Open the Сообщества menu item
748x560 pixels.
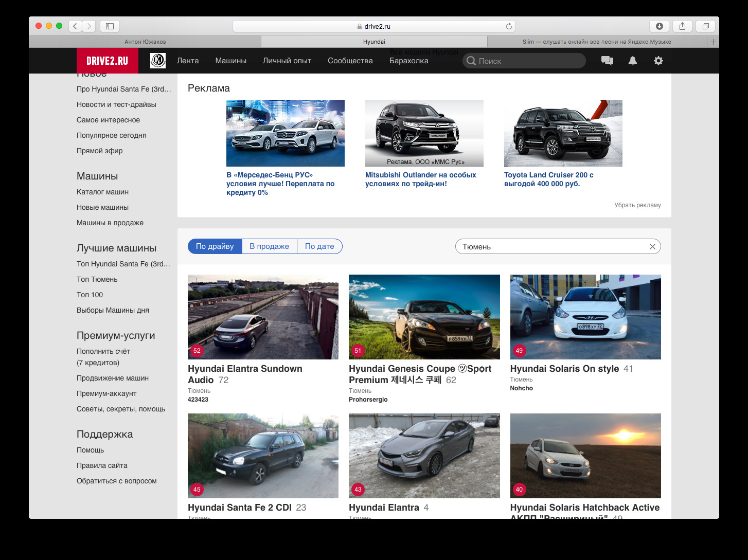pyautogui.click(x=350, y=61)
